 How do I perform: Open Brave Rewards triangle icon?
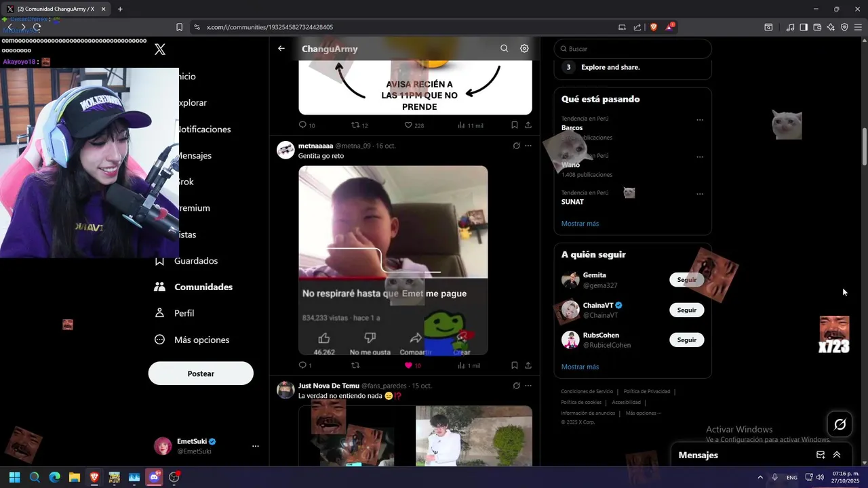[x=671, y=27]
